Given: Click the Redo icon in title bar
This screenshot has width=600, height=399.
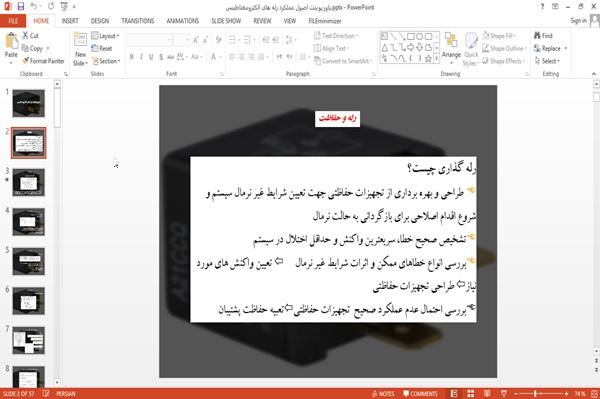Looking at the screenshot, I should (51, 7).
